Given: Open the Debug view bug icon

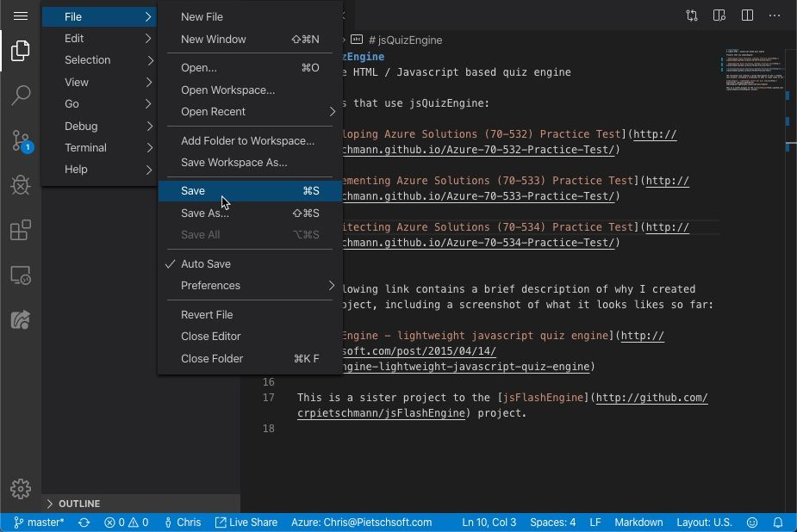Looking at the screenshot, I should [x=21, y=185].
